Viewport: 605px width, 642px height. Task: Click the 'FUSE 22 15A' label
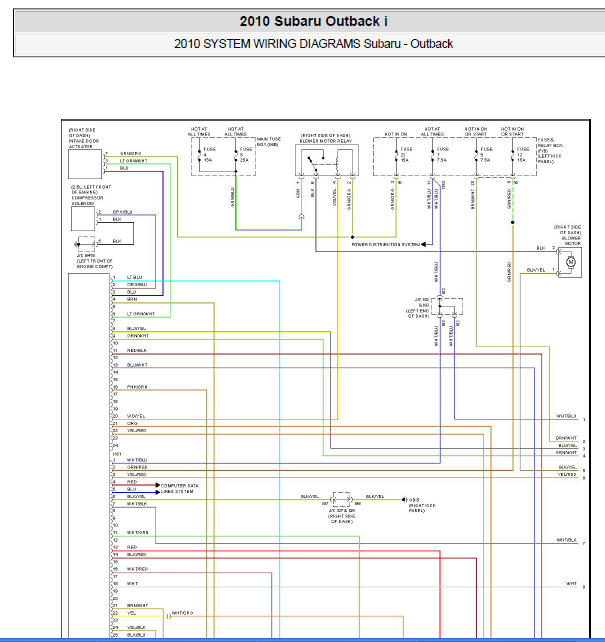406,154
